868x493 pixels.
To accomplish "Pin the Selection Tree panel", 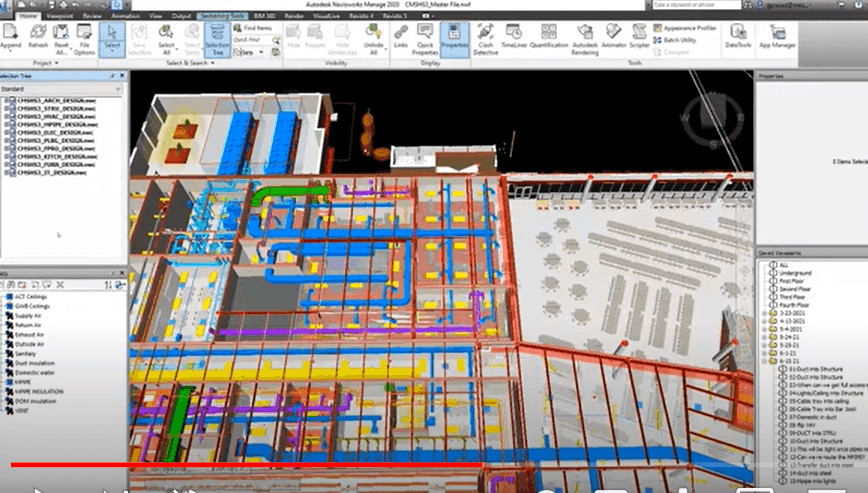I will pyautogui.click(x=113, y=76).
